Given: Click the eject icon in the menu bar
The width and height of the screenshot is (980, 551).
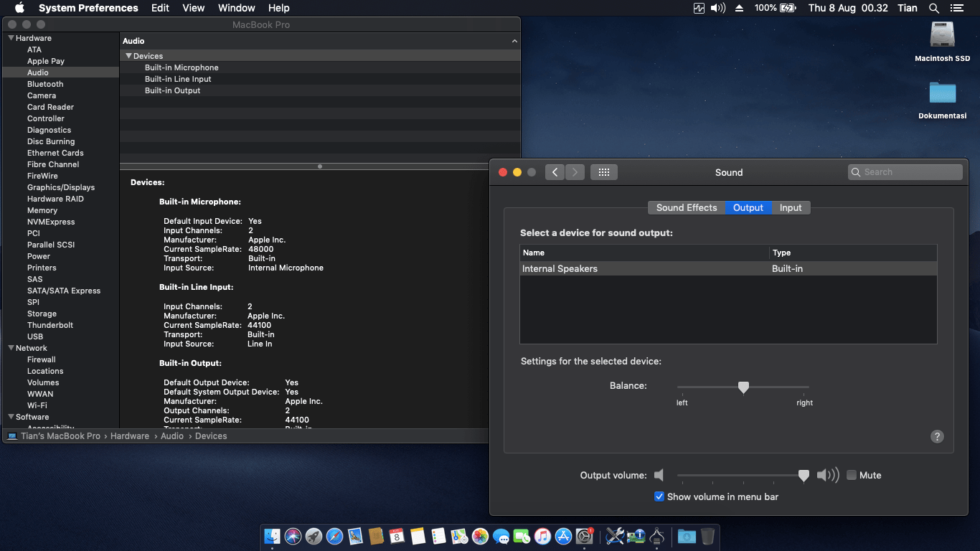Looking at the screenshot, I should (740, 8).
